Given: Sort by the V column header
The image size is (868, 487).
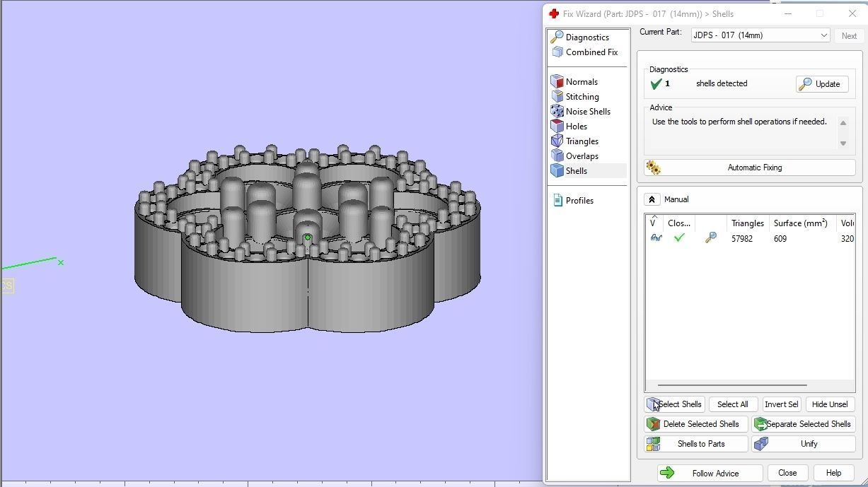Looking at the screenshot, I should click(654, 223).
